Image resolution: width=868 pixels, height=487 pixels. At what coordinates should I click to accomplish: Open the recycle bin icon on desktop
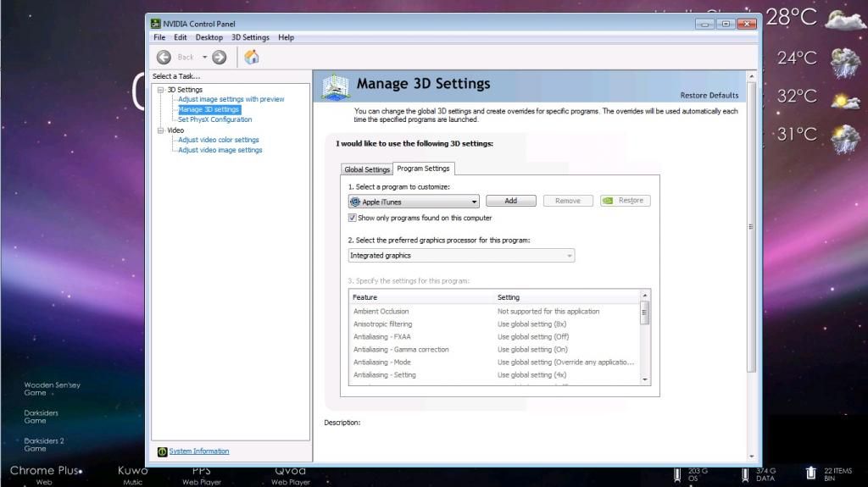[x=810, y=473]
